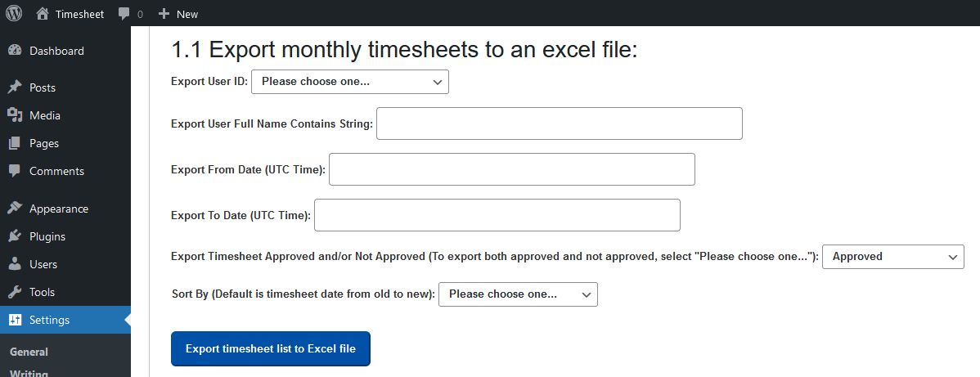Screen dimensions: 980x377
Task: Click the Tools wrench icon
Action: (x=15, y=292)
